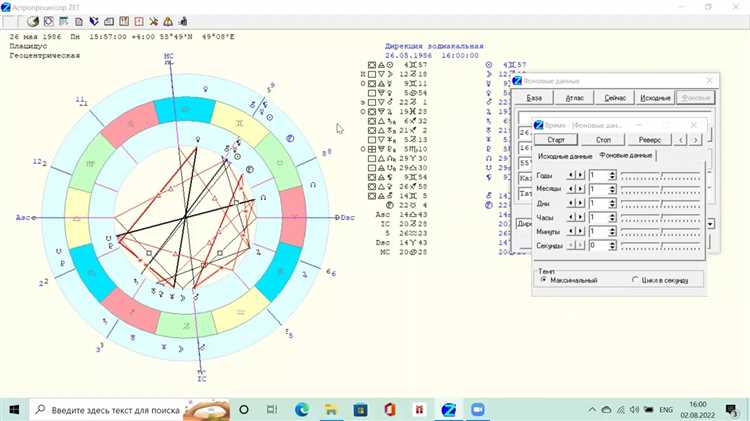Increase Минуты with the right arrow
The height and width of the screenshot is (421, 750).
(580, 231)
